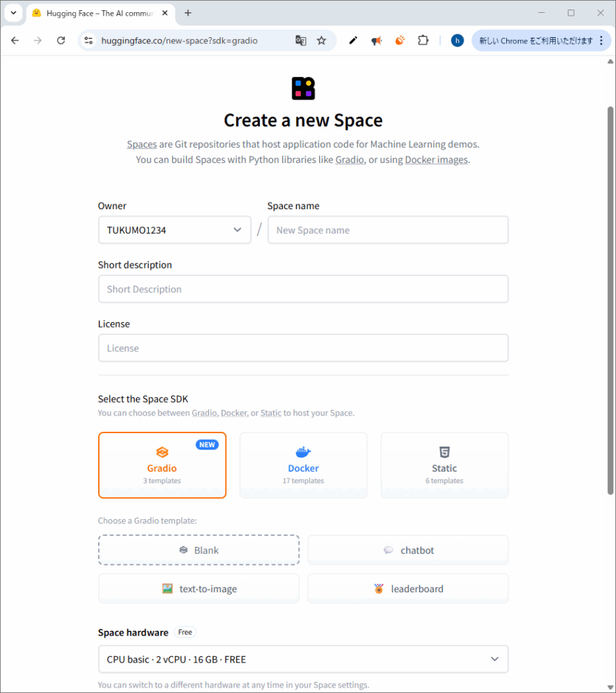Select the Static SDK option
The width and height of the screenshot is (616, 693).
(444, 465)
